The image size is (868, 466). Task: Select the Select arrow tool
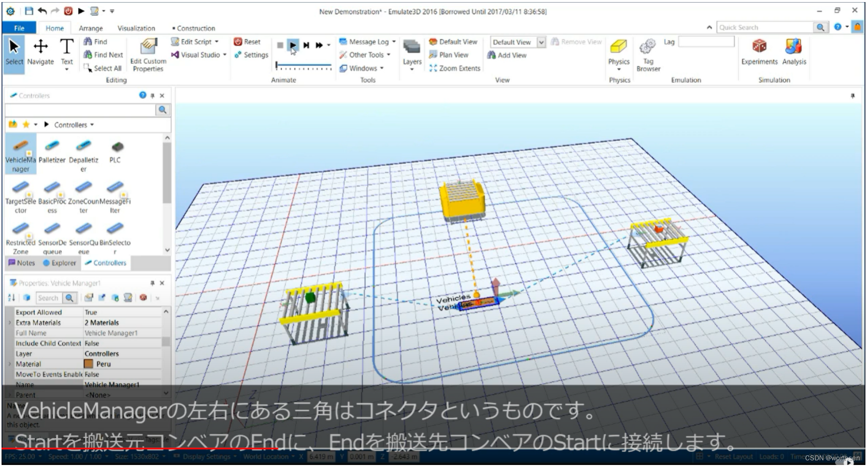pos(14,53)
